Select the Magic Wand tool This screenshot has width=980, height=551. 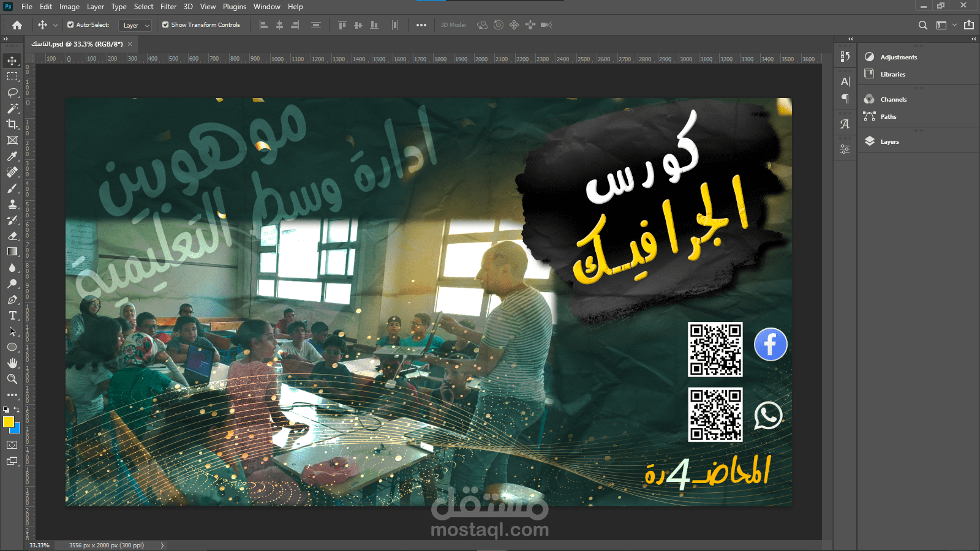coord(12,108)
